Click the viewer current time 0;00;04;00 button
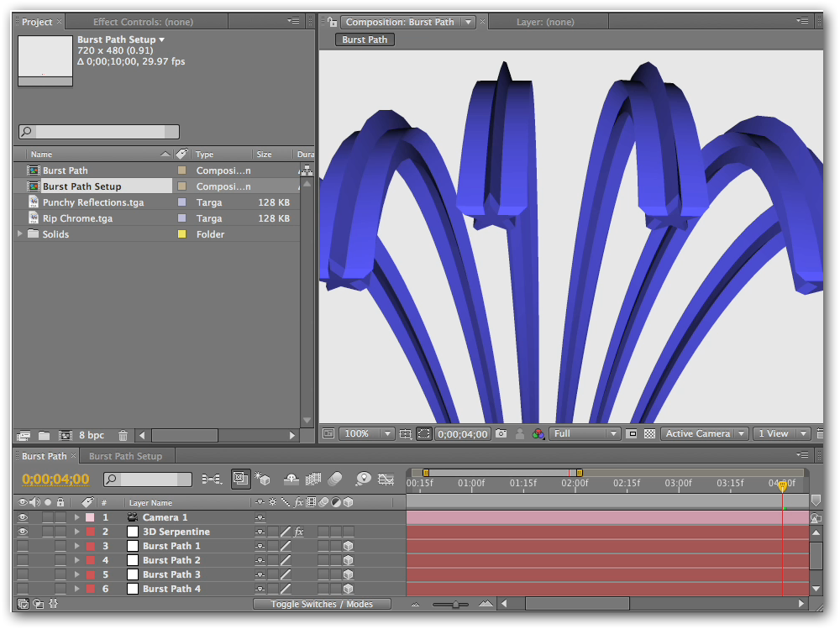 (x=463, y=433)
